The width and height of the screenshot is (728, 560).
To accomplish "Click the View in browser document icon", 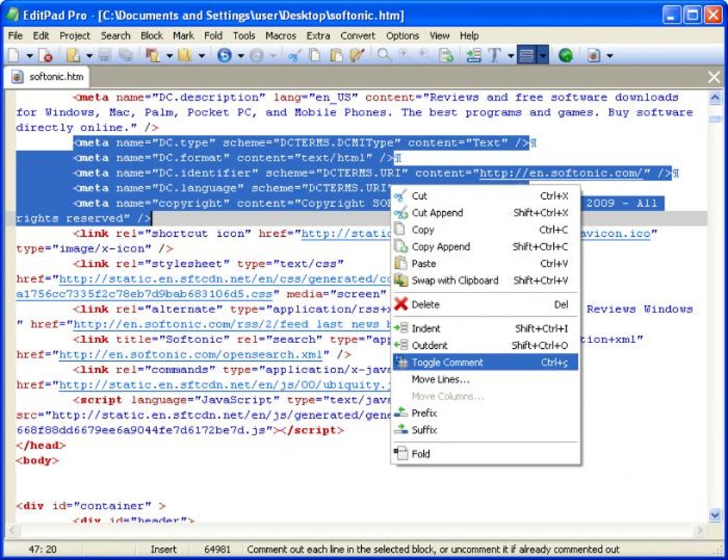I will pos(594,56).
